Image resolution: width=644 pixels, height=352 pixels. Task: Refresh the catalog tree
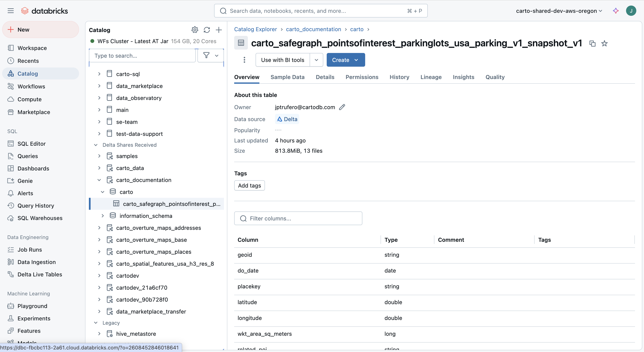pos(206,30)
